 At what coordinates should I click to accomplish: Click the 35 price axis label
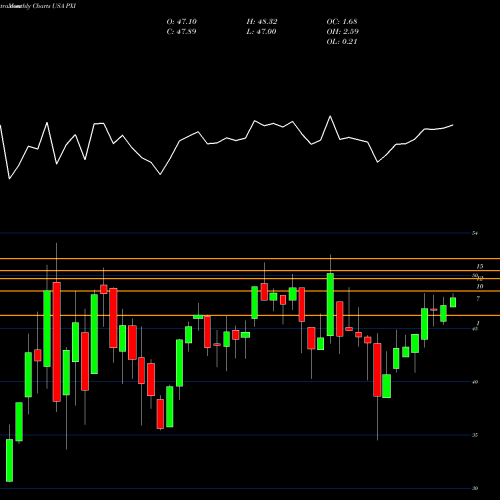coord(475,435)
